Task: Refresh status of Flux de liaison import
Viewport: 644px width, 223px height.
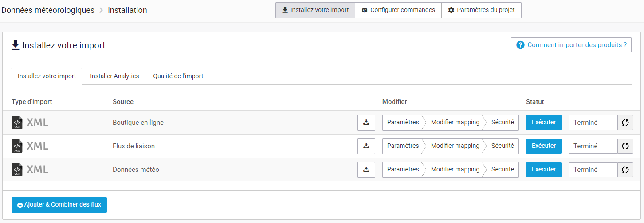Action: [625, 146]
